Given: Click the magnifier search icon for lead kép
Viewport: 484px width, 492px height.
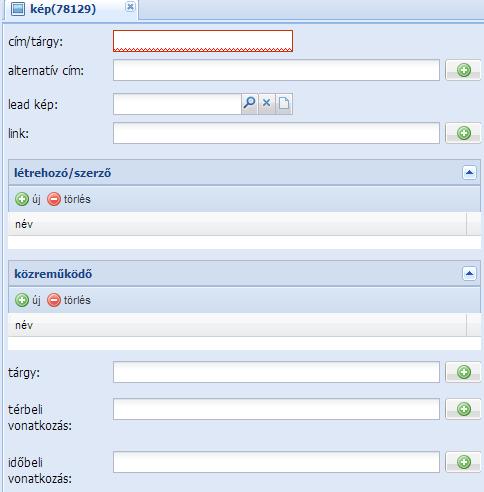Looking at the screenshot, I should (249, 104).
